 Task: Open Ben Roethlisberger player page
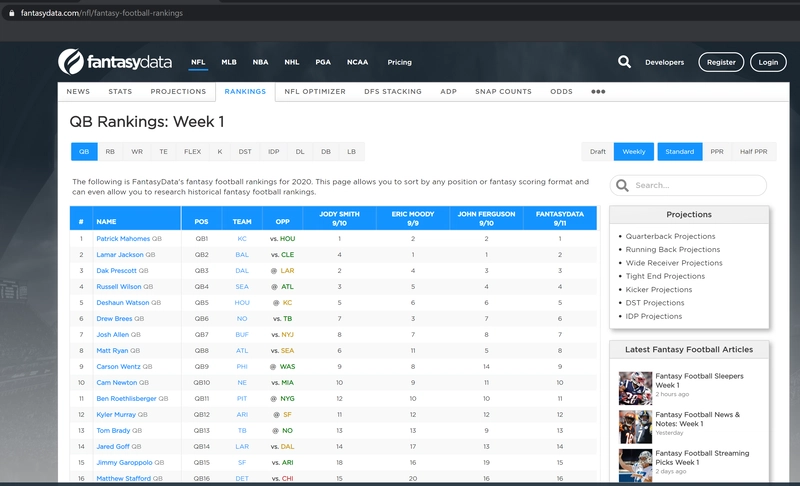(x=127, y=399)
